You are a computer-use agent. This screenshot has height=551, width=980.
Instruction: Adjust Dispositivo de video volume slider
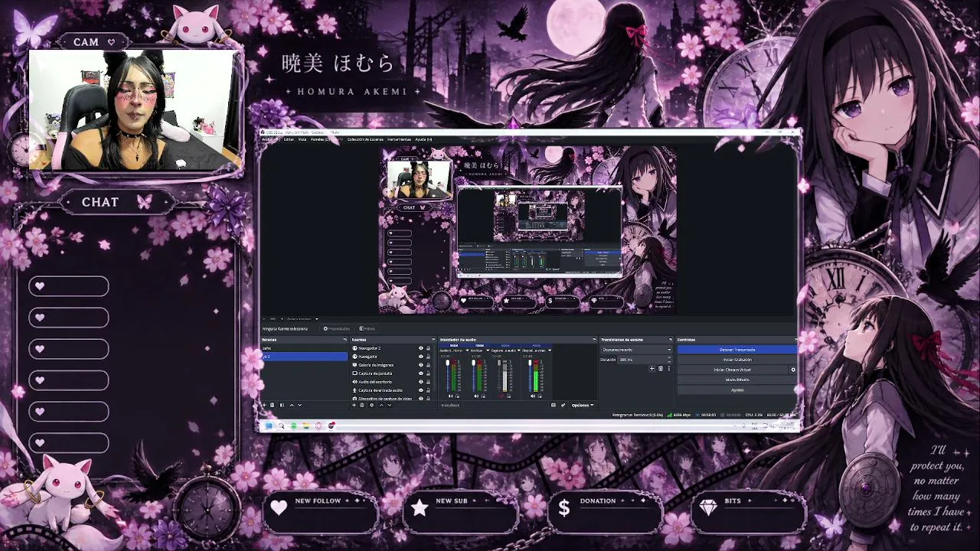click(x=529, y=375)
